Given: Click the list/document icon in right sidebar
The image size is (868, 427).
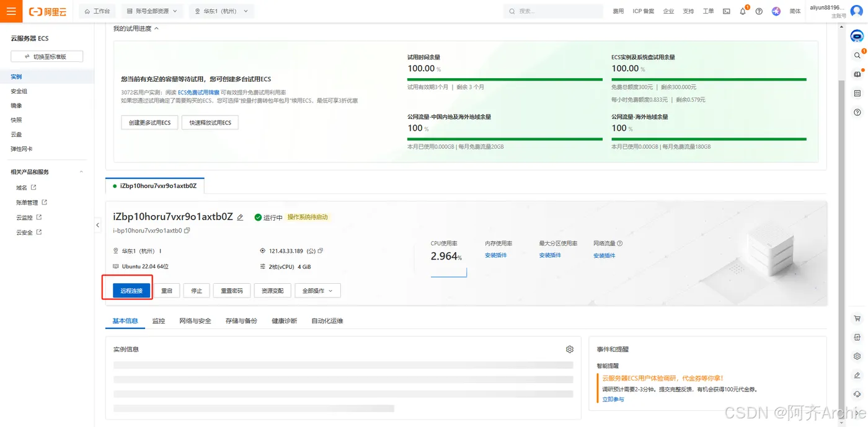Looking at the screenshot, I should tap(857, 93).
